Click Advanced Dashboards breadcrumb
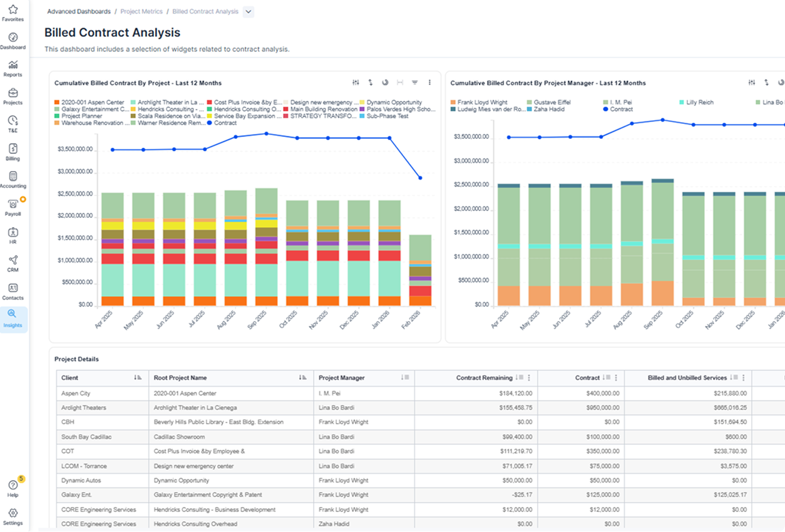The height and width of the screenshot is (532, 785). coord(79,11)
